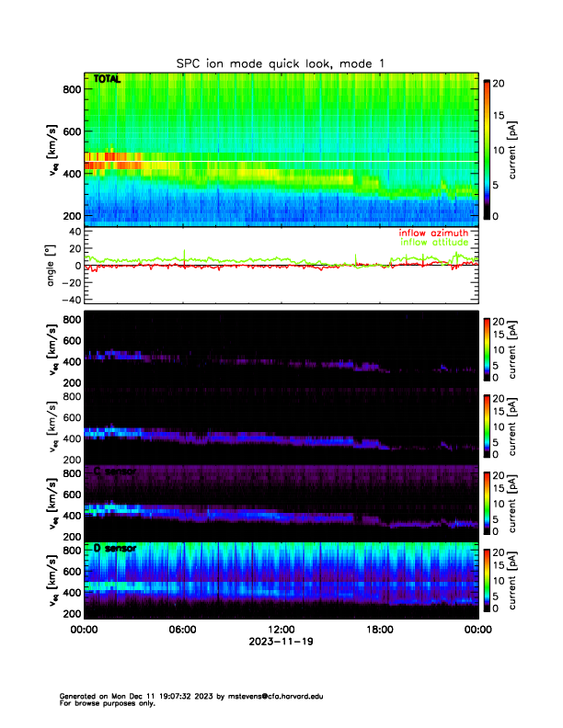This screenshot has height=728, width=563.
Task: Click the color bar beside the C sensor panel
Action: pos(486,503)
